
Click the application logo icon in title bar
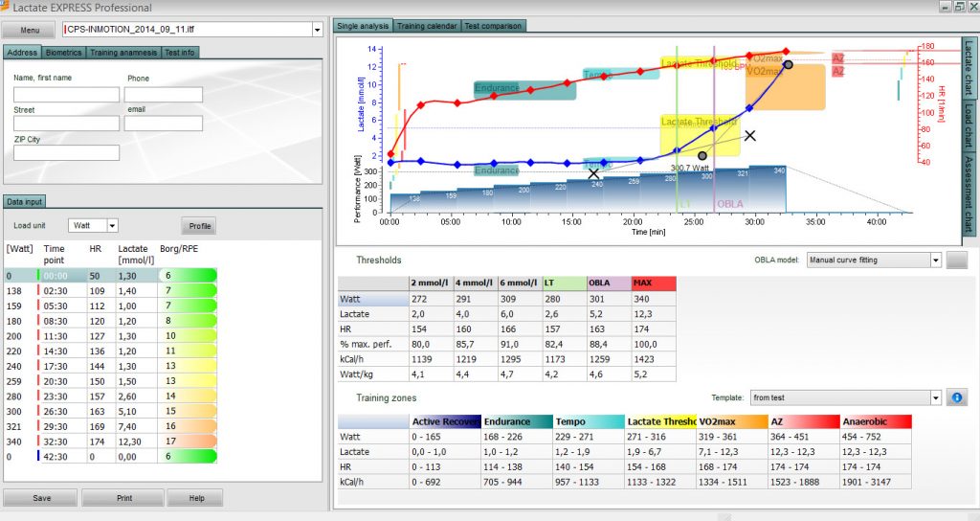pyautogui.click(x=5, y=7)
